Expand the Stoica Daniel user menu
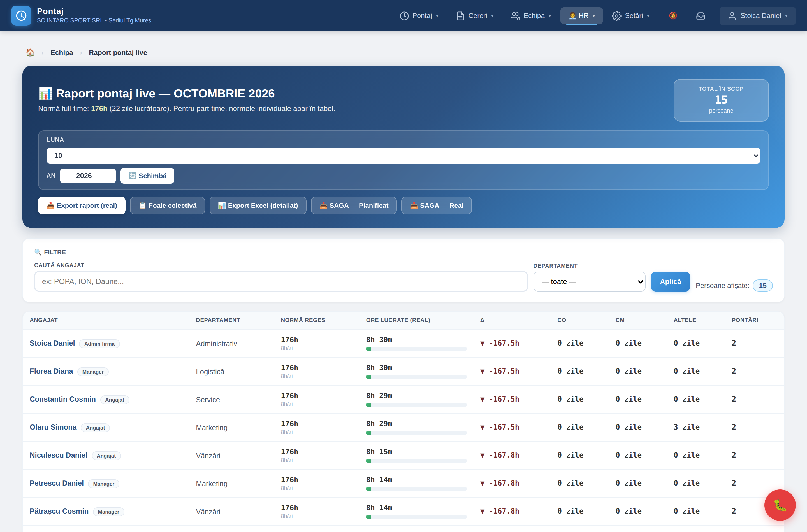Image resolution: width=807 pixels, height=532 pixels. tap(757, 16)
